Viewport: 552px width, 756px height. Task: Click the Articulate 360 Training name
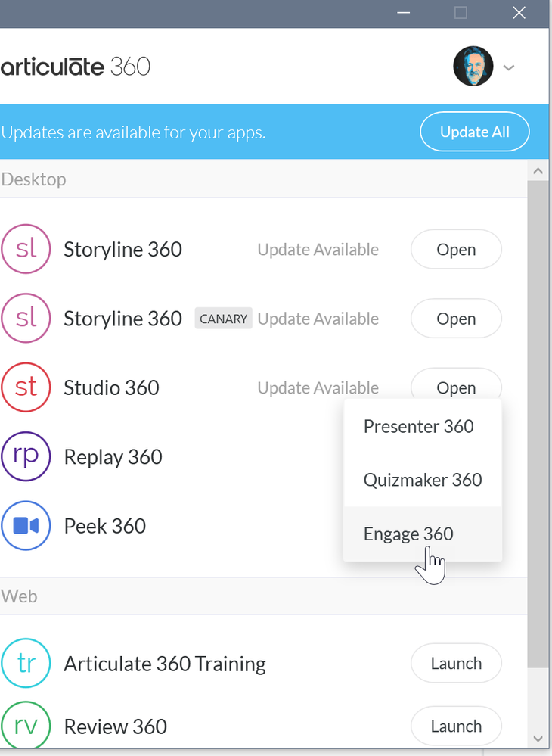(x=165, y=664)
